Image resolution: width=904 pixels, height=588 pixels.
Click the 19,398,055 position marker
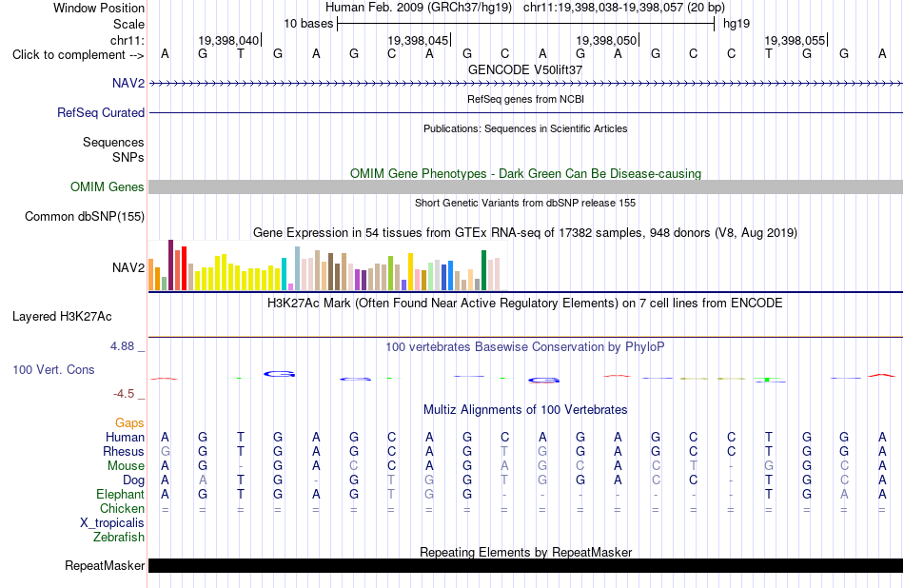796,40
